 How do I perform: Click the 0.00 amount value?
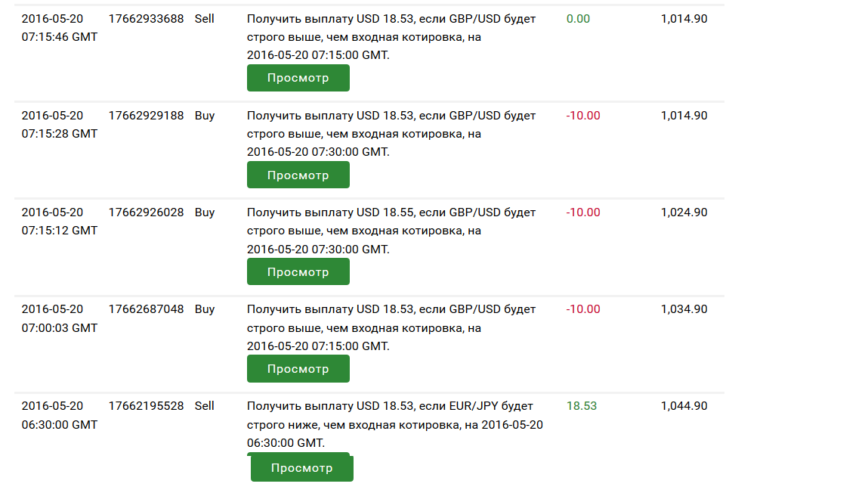578,18
